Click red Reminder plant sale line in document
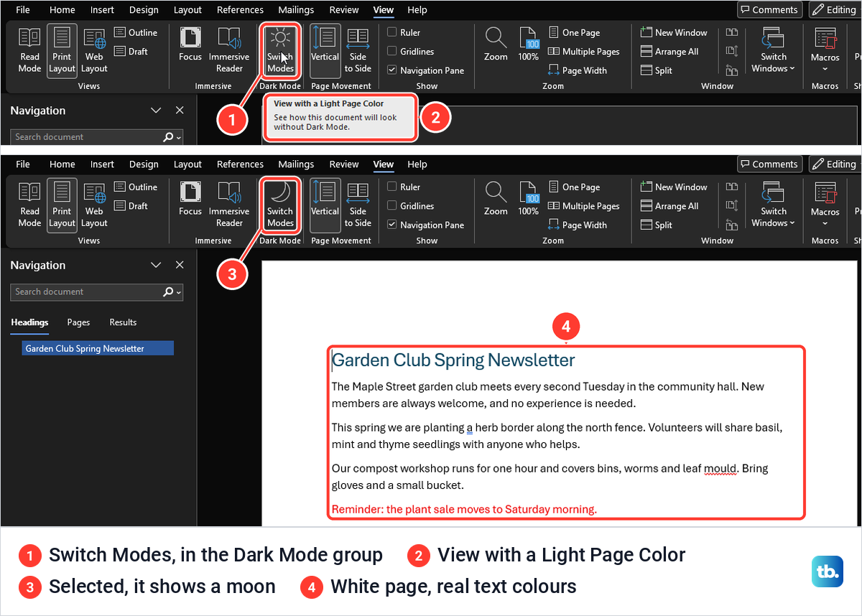Viewport: 862px width, 616px height. (x=464, y=510)
